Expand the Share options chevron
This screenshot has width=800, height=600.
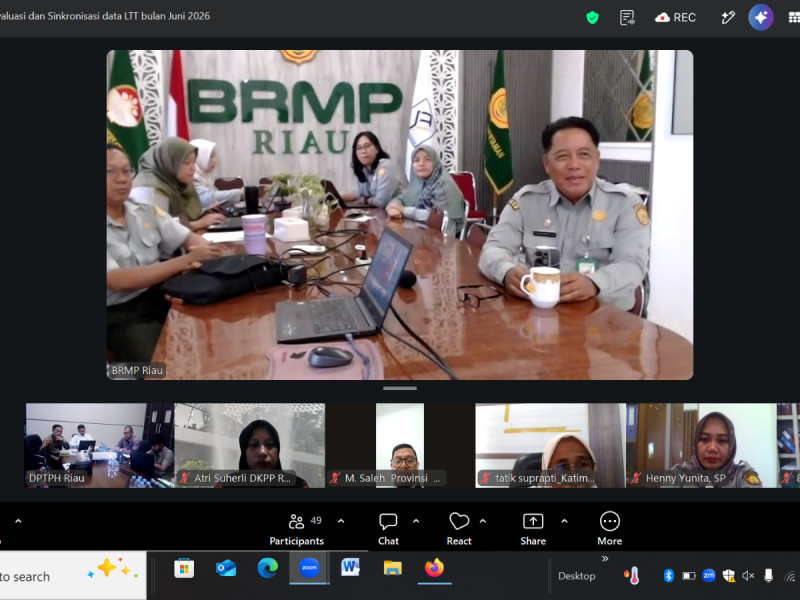[564, 521]
